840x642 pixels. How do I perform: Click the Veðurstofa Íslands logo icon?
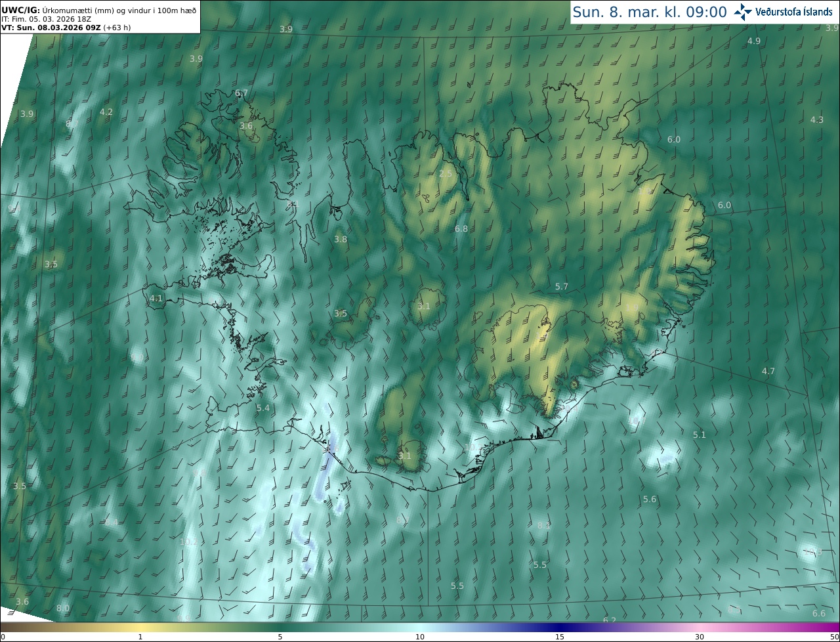743,12
